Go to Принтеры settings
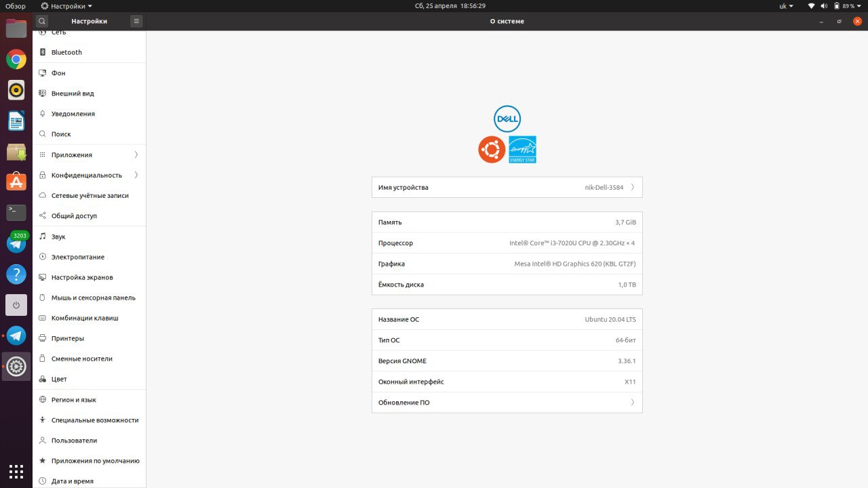This screenshot has height=488, width=868. coord(90,338)
